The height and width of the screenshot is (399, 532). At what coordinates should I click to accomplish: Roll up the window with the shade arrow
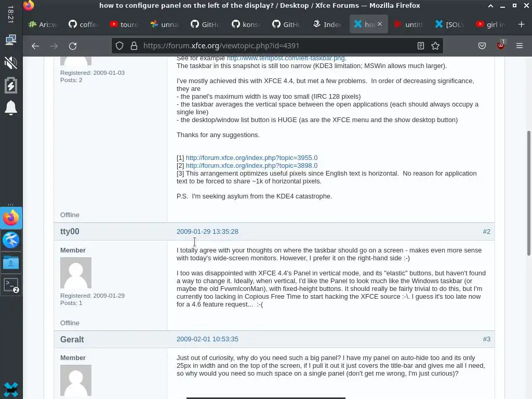coord(490,6)
